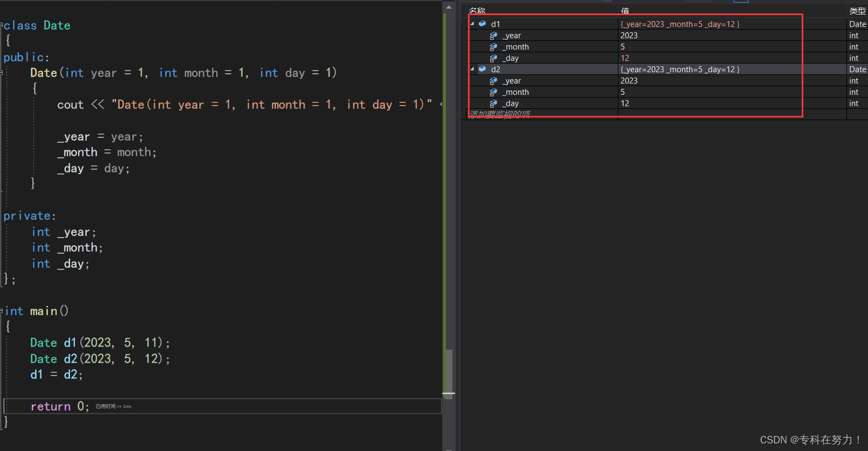868x451 pixels.
Task: Click the 'd1 = d2;' statement
Action: point(57,374)
